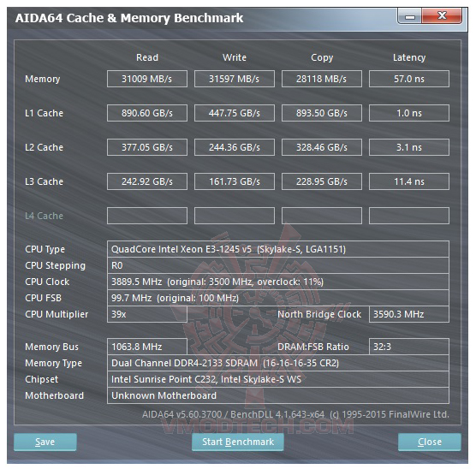Click the Read column header
This screenshot has width=476, height=469.
pyautogui.click(x=147, y=57)
